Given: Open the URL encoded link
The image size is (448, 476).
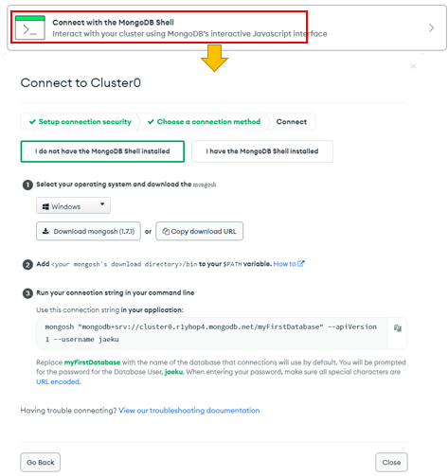Looking at the screenshot, I should coord(58,381).
